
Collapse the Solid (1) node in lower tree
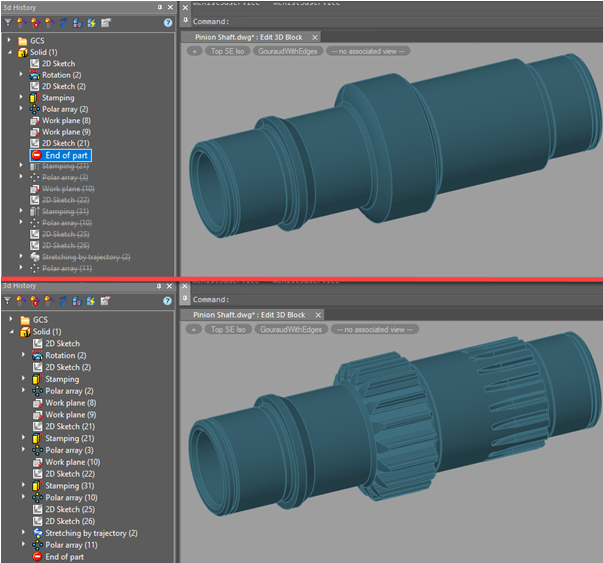10,331
